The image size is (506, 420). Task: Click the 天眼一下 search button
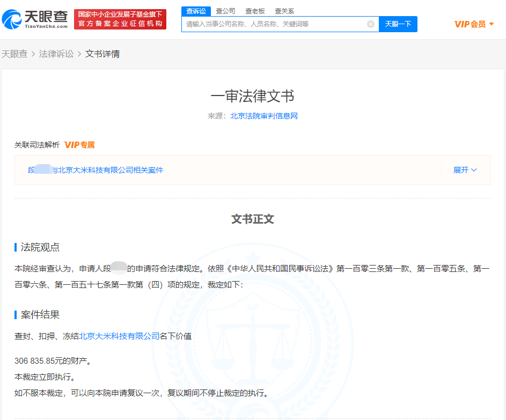click(x=398, y=24)
